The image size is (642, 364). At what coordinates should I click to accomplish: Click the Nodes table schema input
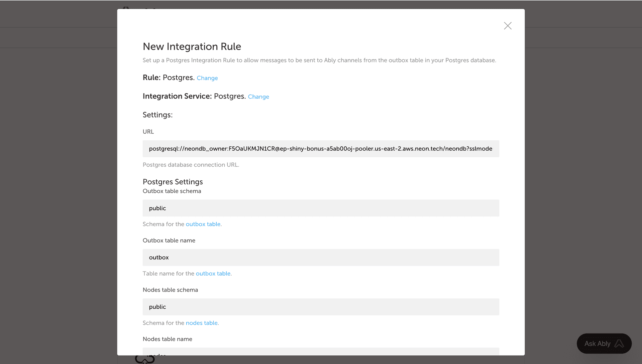click(x=321, y=307)
